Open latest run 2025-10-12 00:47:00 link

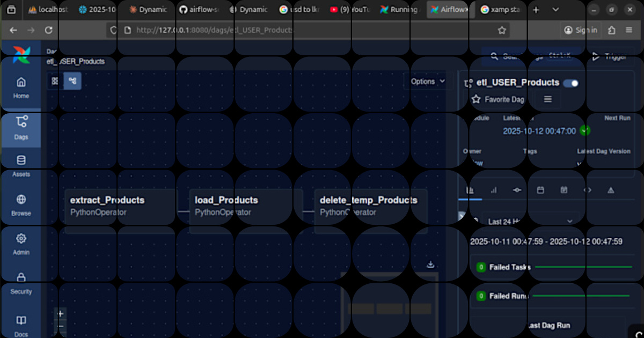tap(539, 131)
